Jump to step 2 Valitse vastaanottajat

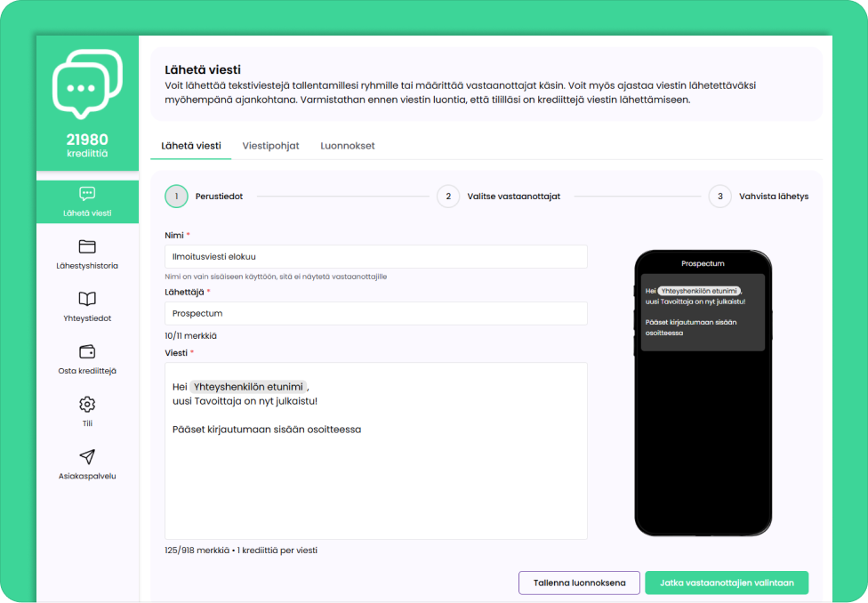pyautogui.click(x=448, y=197)
